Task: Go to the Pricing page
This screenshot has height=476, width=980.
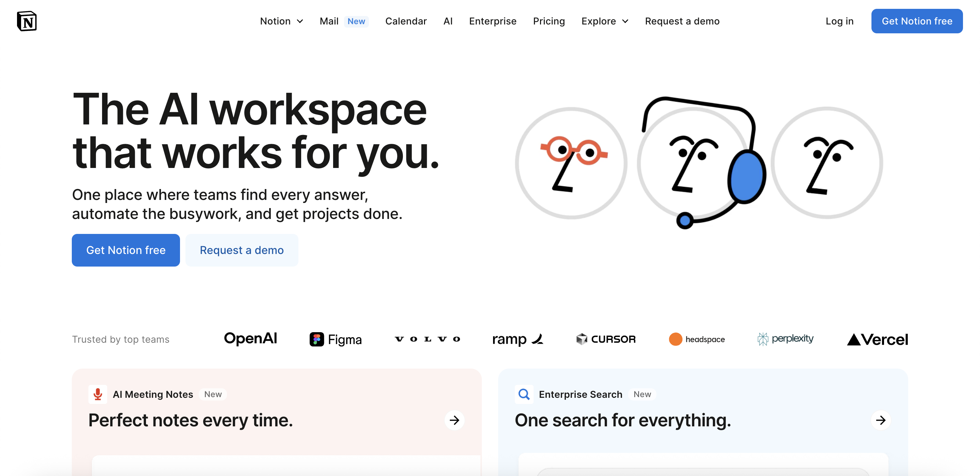Action: pos(549,21)
